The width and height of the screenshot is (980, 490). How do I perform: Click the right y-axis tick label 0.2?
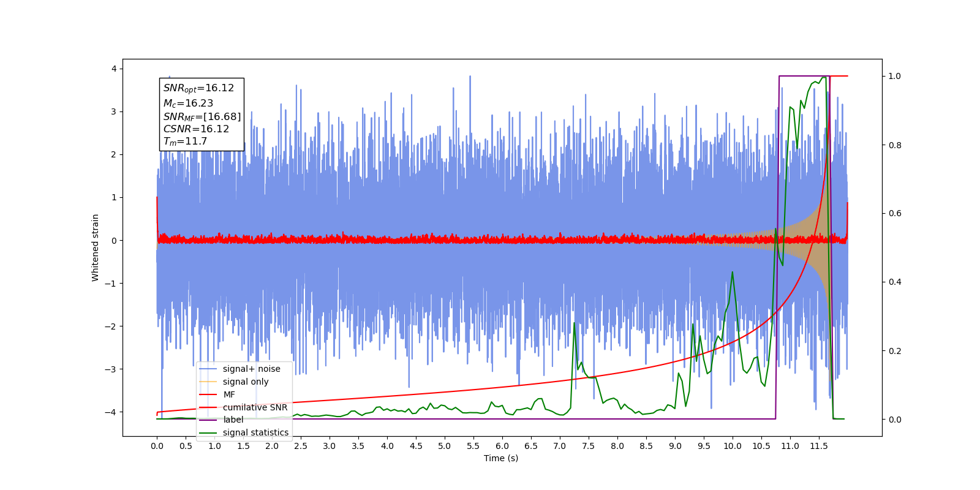click(x=895, y=351)
